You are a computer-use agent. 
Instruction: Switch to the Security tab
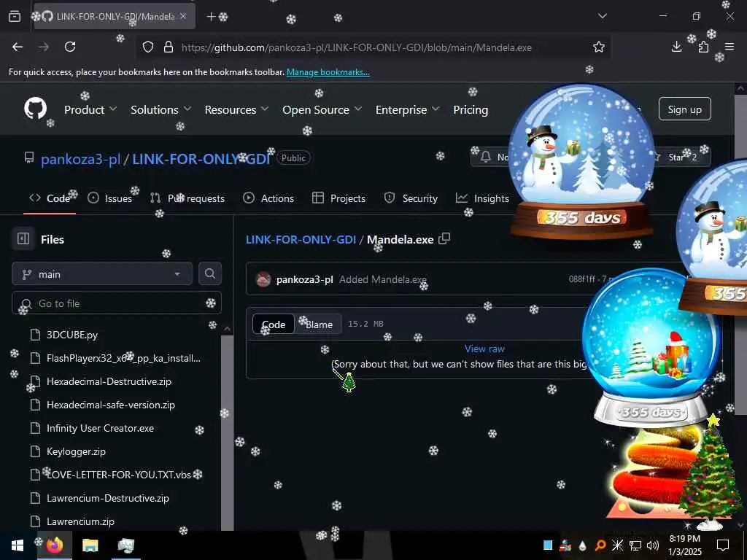pos(411,198)
